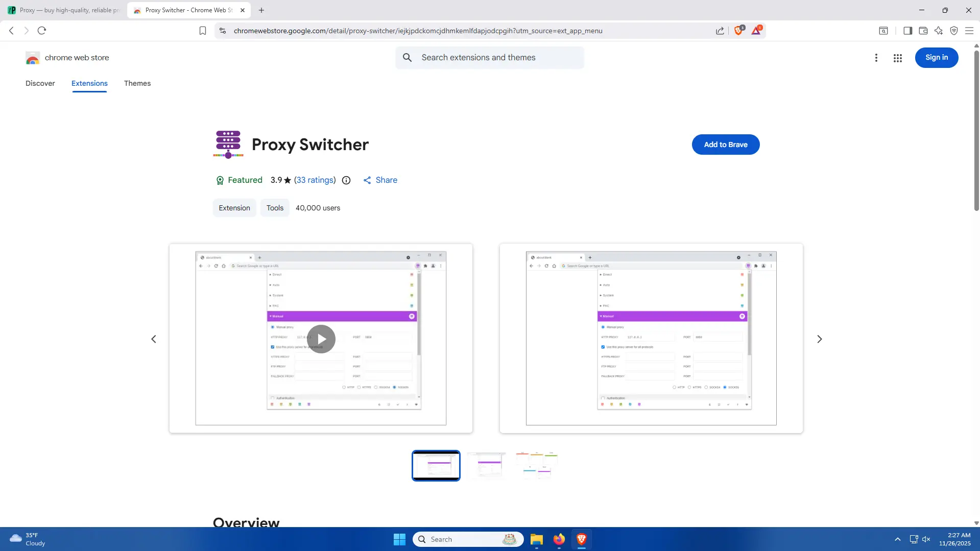980x551 pixels.
Task: Show next screenshot in carousel
Action: coord(819,339)
